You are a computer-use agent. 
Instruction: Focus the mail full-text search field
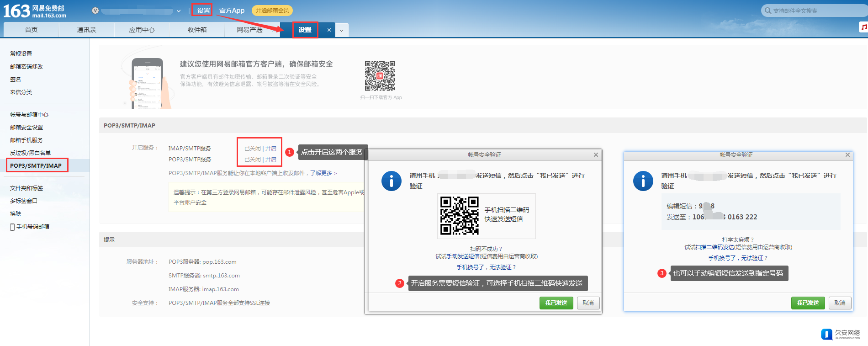point(813,11)
